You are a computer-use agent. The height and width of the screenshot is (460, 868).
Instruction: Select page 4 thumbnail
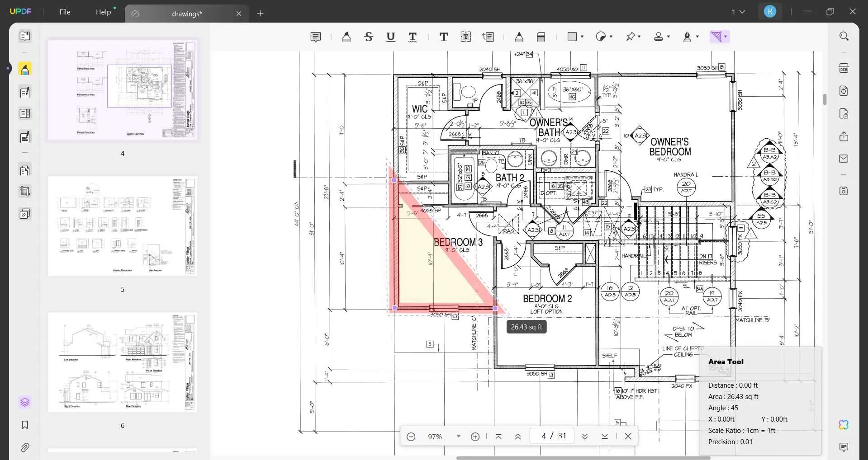point(122,90)
